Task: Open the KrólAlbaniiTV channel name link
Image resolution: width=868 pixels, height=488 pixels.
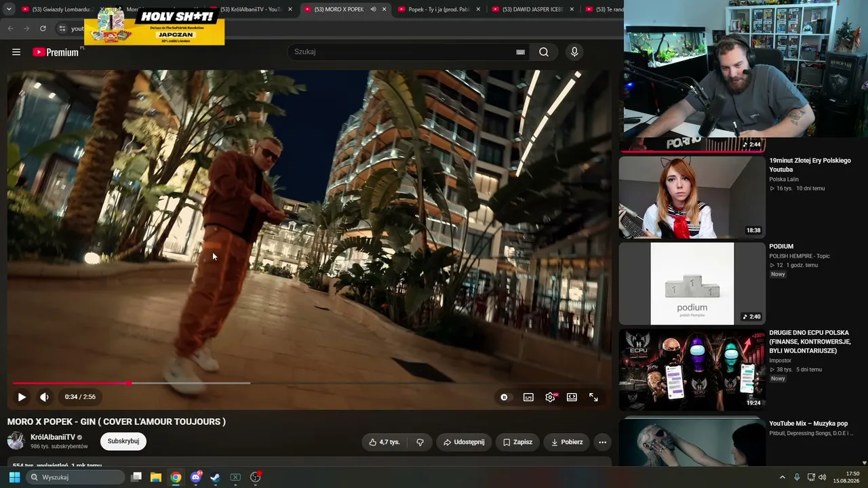Action: pos(53,437)
